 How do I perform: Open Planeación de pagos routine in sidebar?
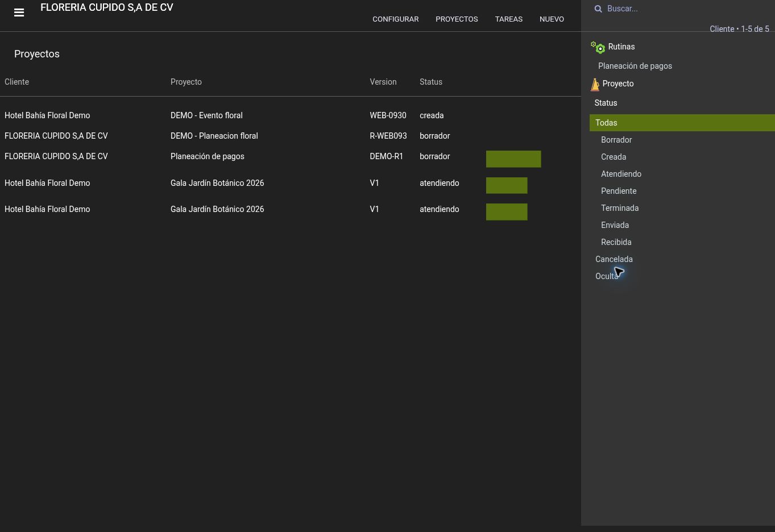point(635,66)
